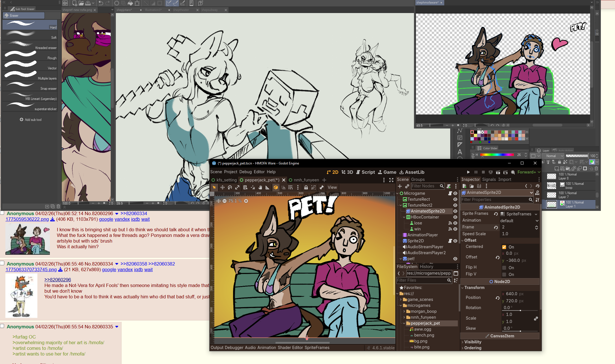Click Add sub tool button
Screen dimensions: 615x364
(31, 120)
